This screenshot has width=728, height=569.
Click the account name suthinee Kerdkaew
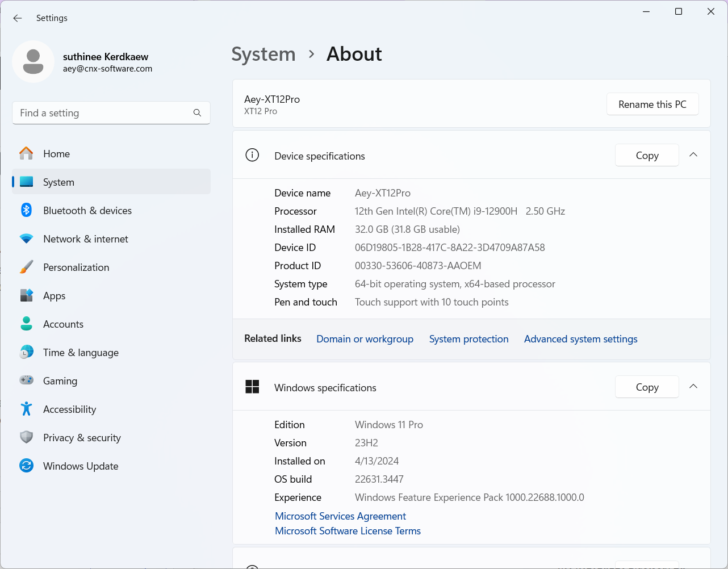pyautogui.click(x=106, y=57)
